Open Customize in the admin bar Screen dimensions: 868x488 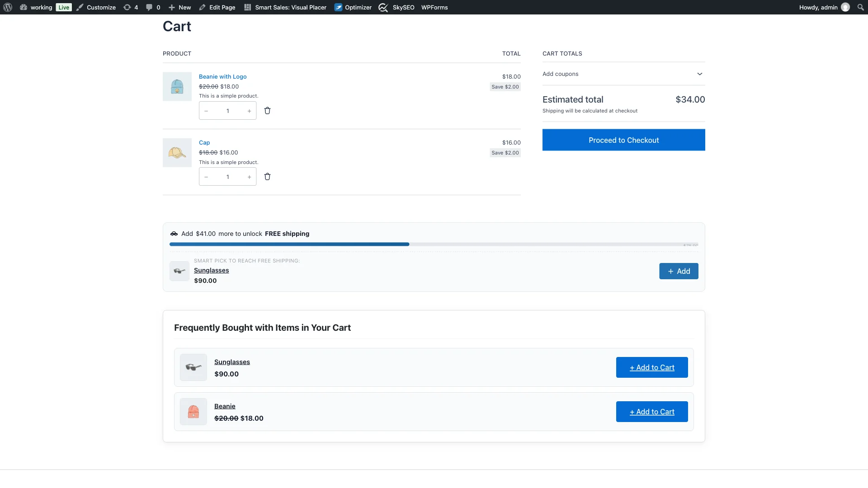pyautogui.click(x=96, y=7)
